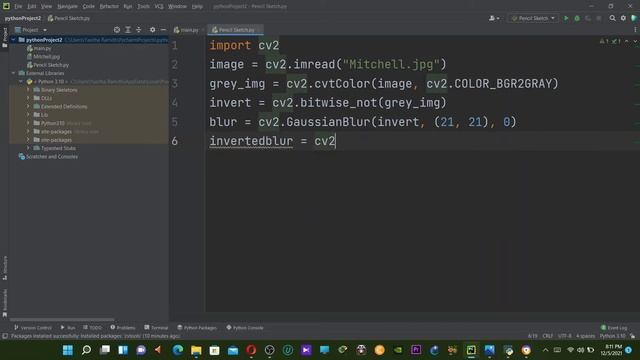Image resolution: width=640 pixels, height=360 pixels.
Task: Collapse the Python 3.10 interpreter node
Action: click(21, 82)
